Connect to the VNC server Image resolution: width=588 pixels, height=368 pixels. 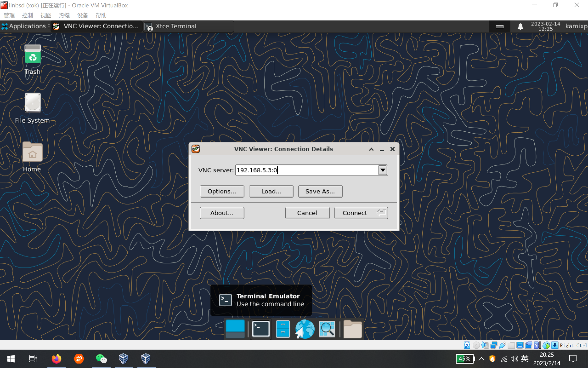(361, 213)
